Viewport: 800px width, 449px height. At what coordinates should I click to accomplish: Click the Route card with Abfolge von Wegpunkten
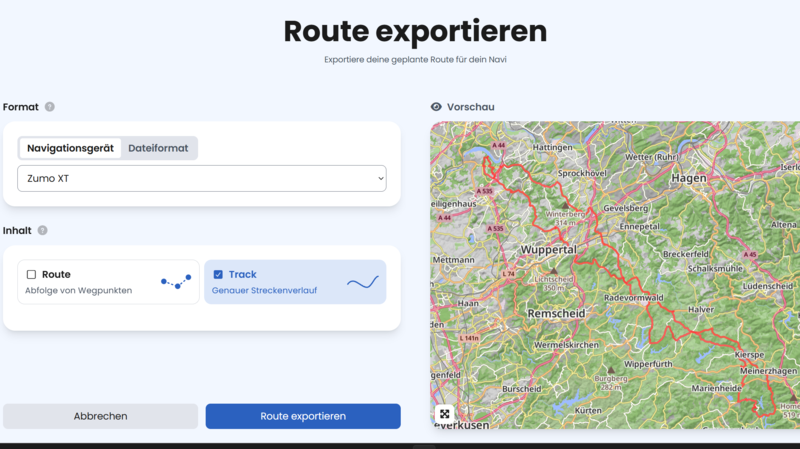pos(108,282)
